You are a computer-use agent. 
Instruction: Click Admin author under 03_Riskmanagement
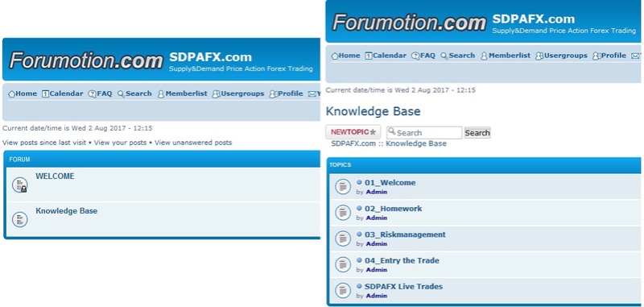point(377,243)
